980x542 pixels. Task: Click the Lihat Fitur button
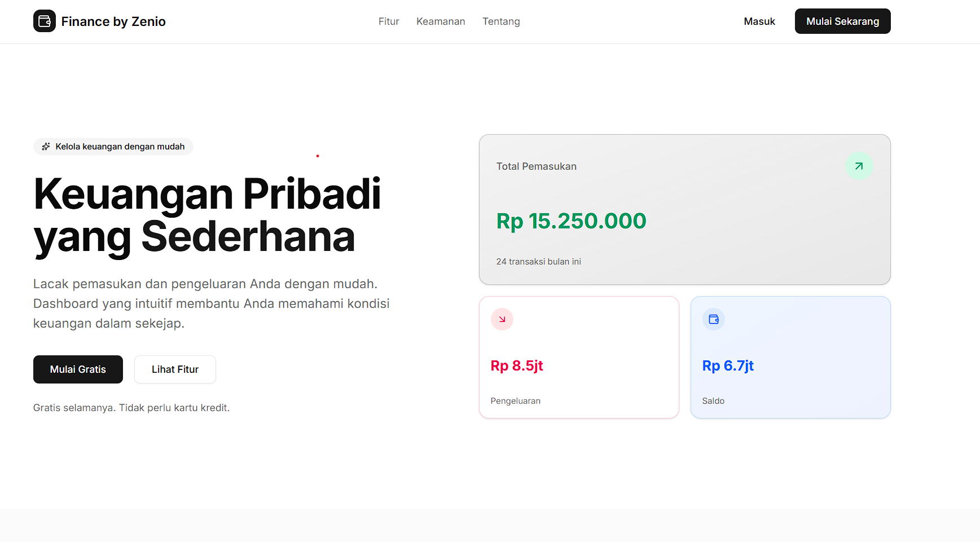coord(175,369)
